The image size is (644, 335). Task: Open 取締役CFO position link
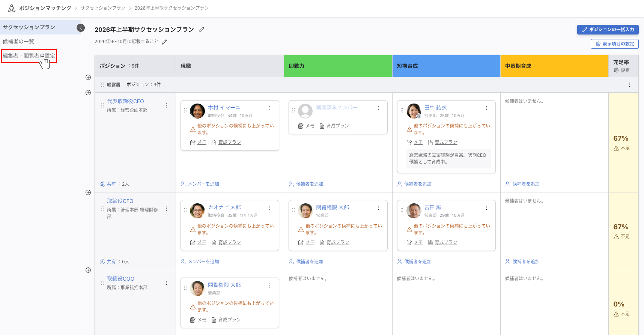120,201
